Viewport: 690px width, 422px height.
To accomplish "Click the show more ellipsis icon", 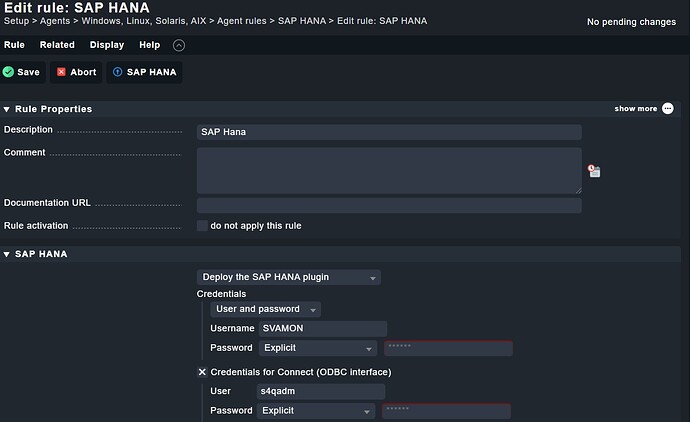I will click(668, 109).
